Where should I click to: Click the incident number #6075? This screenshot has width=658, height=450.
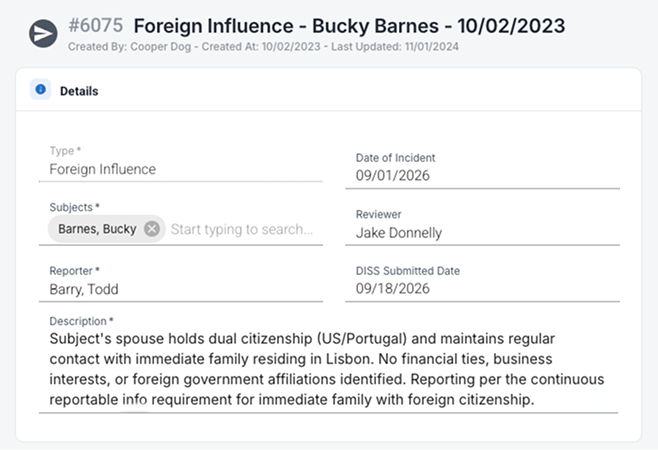point(96,26)
